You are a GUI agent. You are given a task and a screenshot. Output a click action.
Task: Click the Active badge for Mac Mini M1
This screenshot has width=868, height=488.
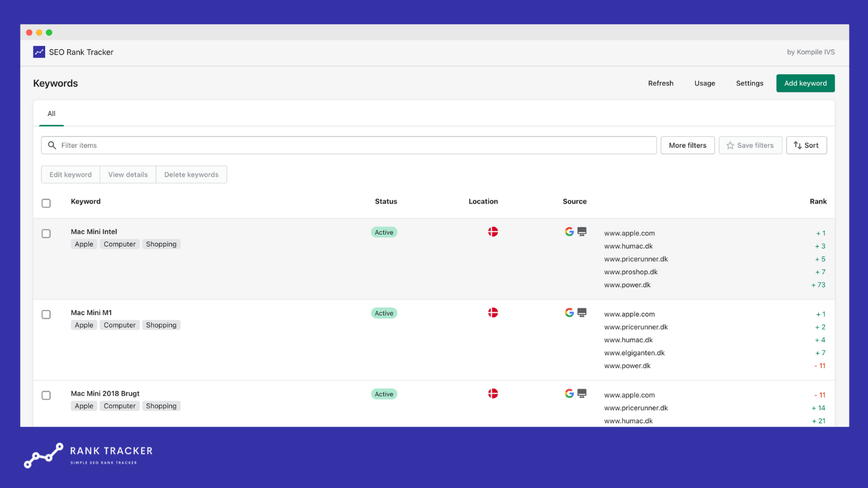pos(384,313)
